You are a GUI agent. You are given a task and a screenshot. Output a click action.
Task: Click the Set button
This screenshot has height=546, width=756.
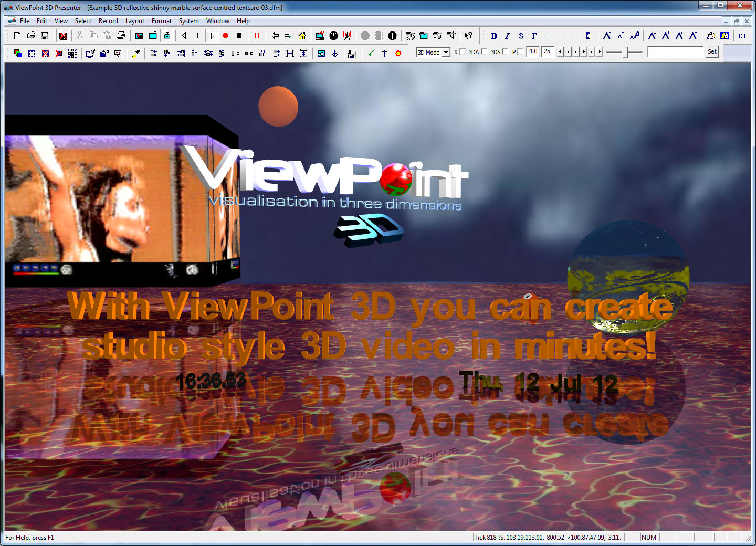(x=712, y=51)
